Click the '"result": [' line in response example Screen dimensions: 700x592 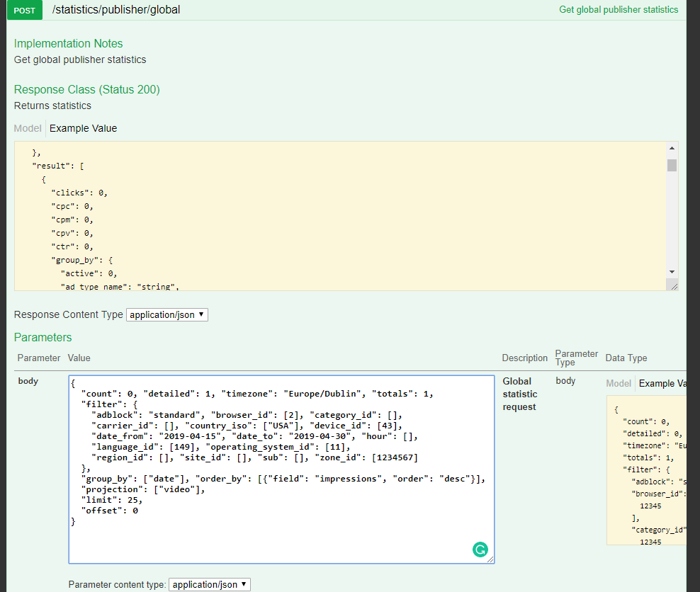click(58, 166)
